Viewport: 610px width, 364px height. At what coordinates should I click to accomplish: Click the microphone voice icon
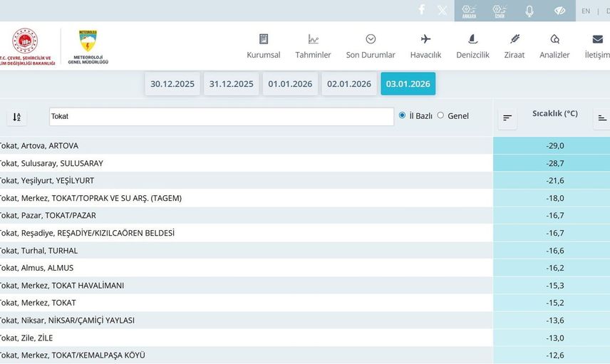529,11
